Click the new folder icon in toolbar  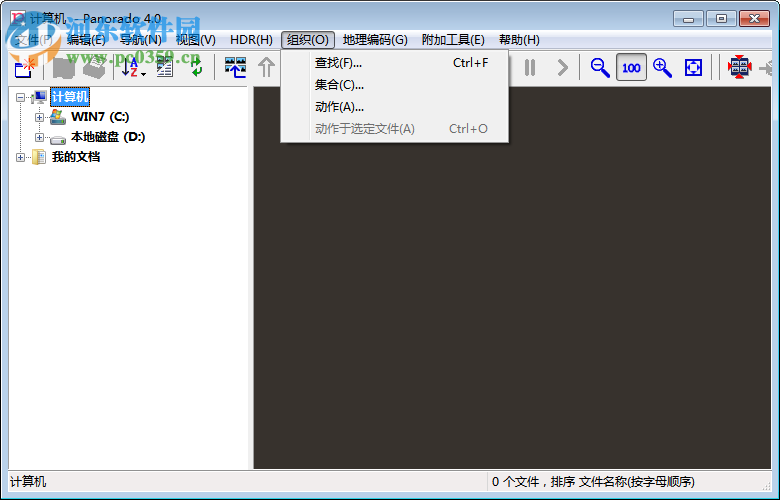[x=24, y=67]
